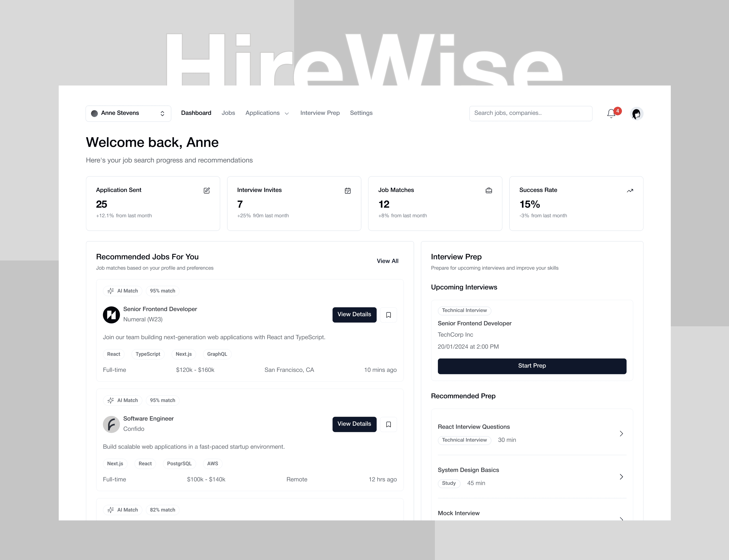Open the Application Sent stat card

coord(153,203)
